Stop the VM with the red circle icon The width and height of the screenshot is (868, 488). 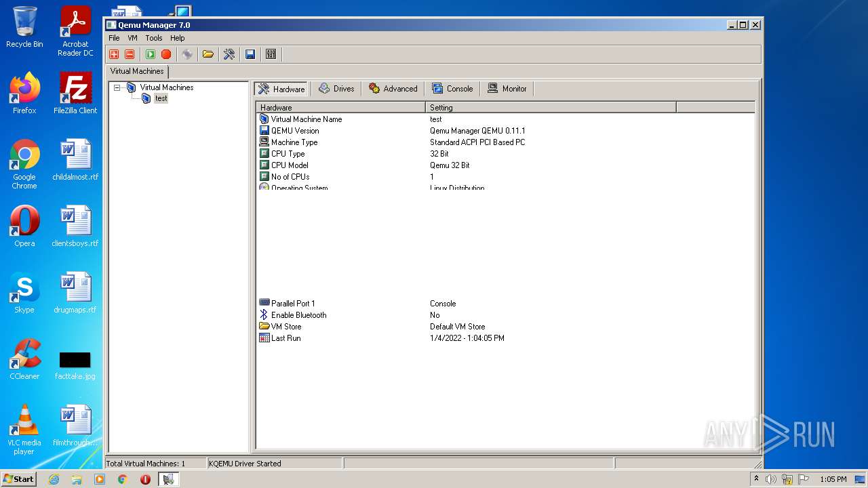pyautogui.click(x=166, y=54)
